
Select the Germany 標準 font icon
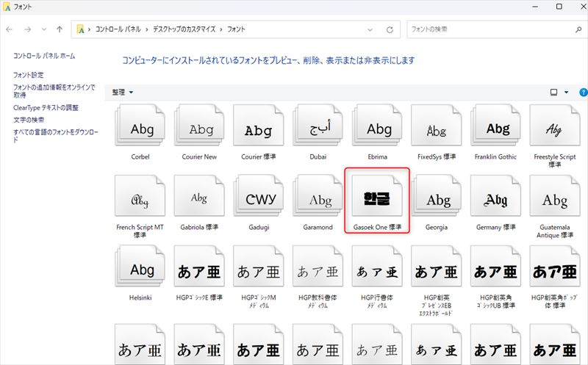[x=495, y=195]
